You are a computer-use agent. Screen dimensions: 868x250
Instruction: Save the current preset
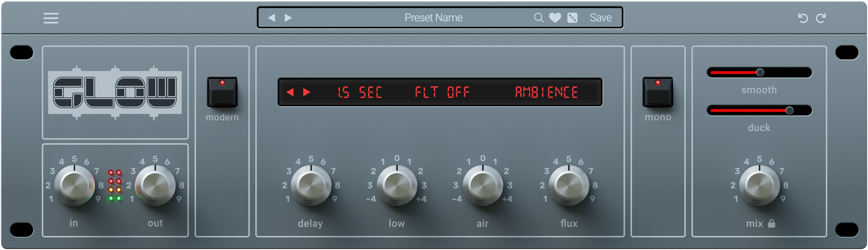(601, 18)
